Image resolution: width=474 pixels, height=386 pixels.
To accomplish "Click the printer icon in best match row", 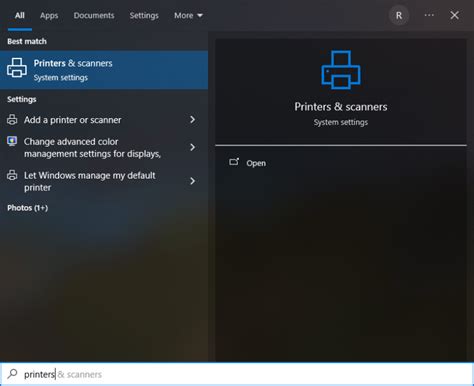I will (x=17, y=67).
